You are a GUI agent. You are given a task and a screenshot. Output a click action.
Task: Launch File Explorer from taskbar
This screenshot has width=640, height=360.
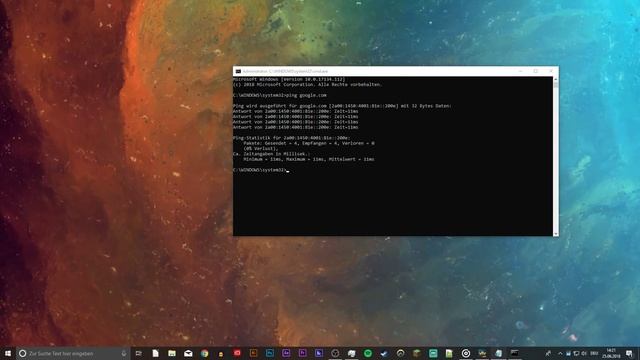coord(172,353)
